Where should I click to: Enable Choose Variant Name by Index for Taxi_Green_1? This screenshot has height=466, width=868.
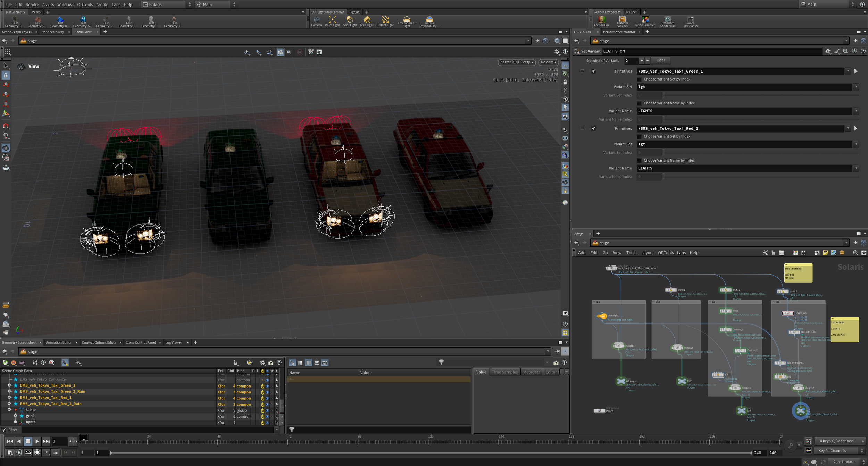pos(640,103)
